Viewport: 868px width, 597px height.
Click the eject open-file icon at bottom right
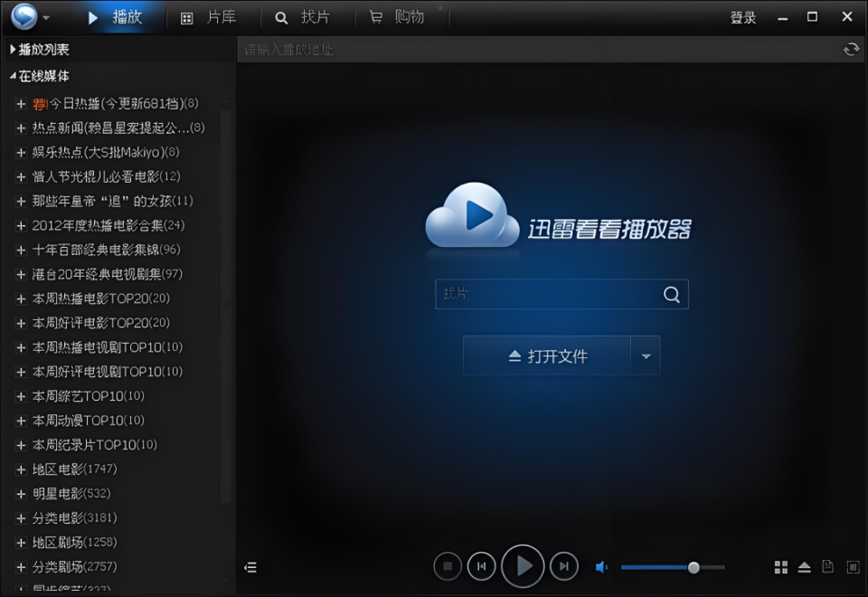click(805, 566)
